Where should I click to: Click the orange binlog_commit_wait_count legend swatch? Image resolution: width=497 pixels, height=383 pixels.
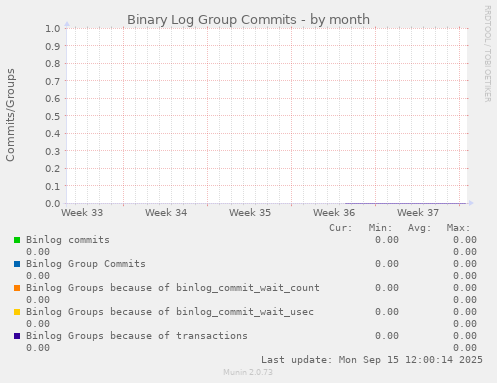point(17,288)
